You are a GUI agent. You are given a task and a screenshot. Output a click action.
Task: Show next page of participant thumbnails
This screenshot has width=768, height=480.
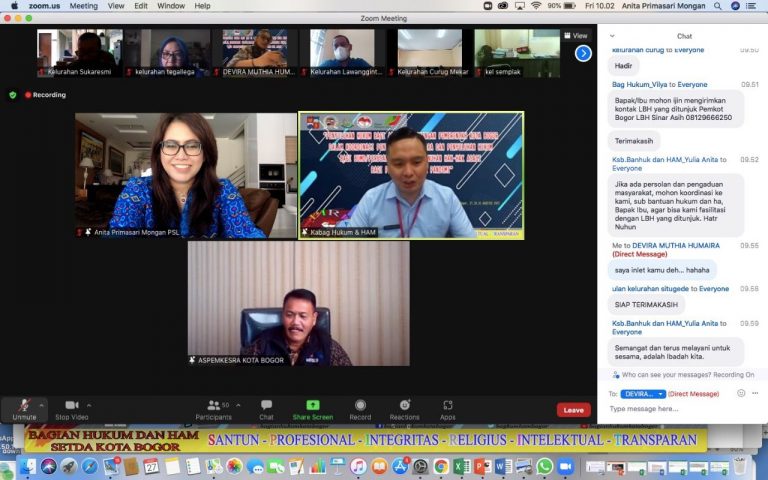[x=583, y=53]
